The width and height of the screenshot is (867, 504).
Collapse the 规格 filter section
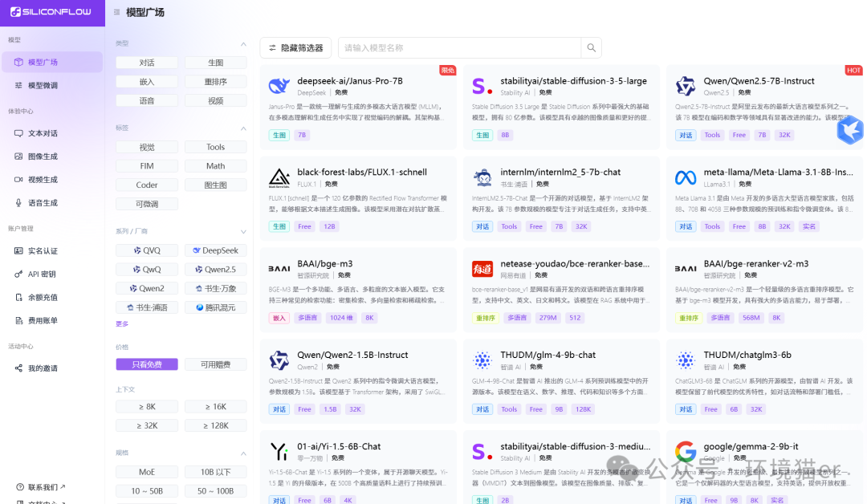[243, 453]
